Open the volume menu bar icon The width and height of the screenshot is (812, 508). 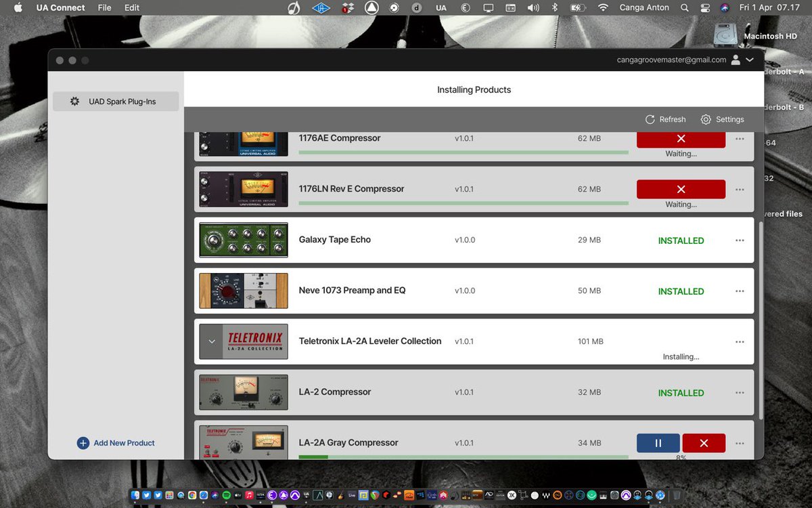click(533, 7)
